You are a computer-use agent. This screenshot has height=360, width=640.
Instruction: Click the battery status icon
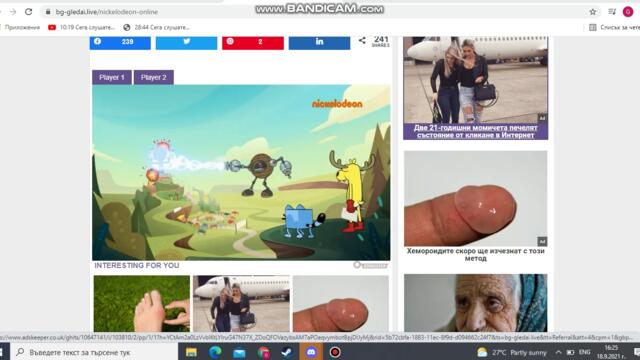(x=570, y=352)
